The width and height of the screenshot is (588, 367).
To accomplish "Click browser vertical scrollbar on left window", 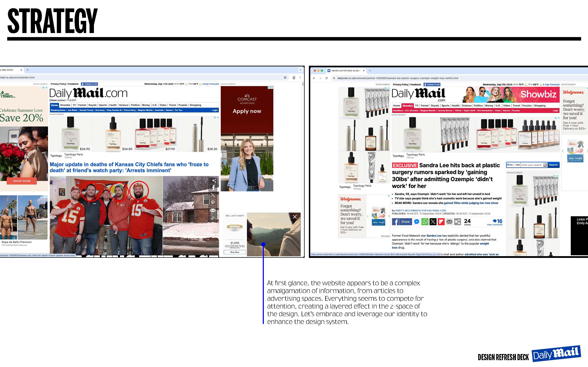I will coord(303,84).
